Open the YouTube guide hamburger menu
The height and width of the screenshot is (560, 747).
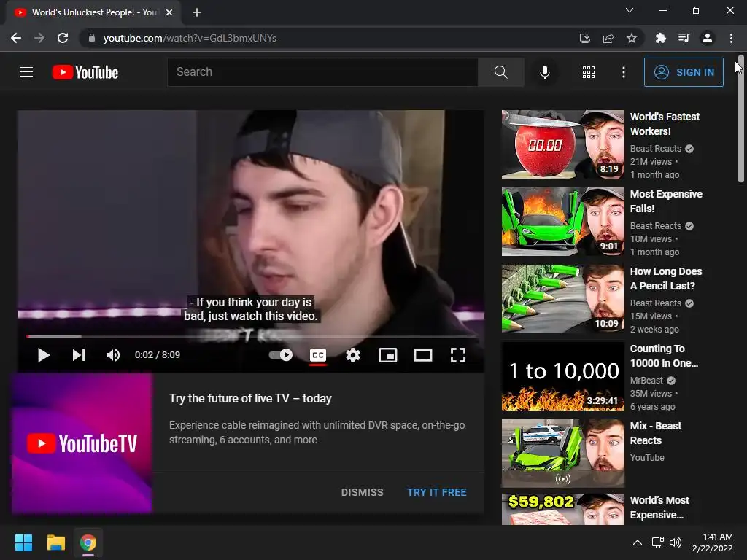point(26,72)
